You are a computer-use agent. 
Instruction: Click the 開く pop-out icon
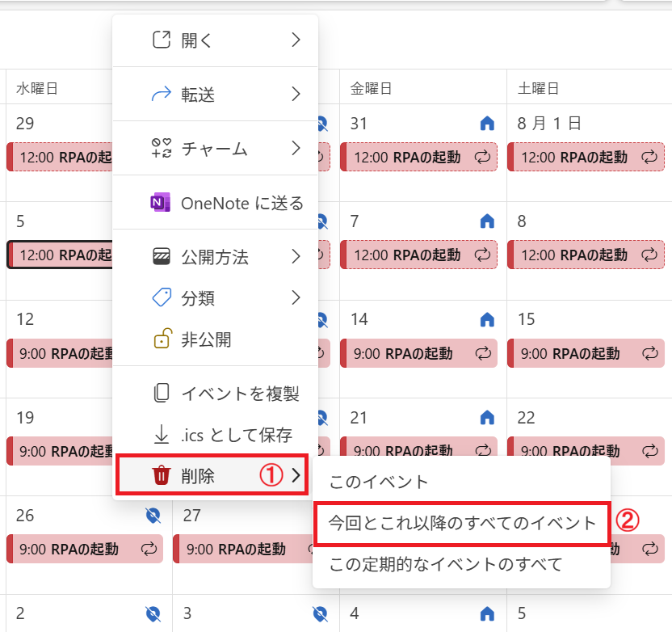(x=162, y=40)
